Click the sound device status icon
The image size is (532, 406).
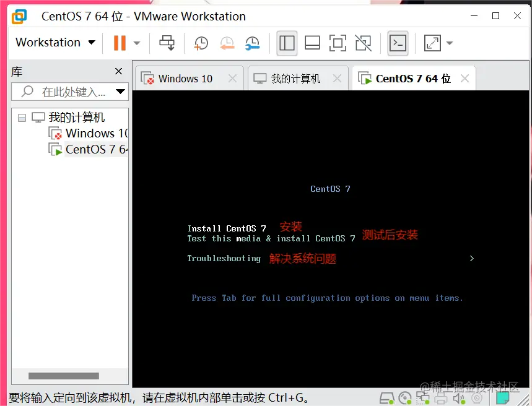tap(458, 399)
